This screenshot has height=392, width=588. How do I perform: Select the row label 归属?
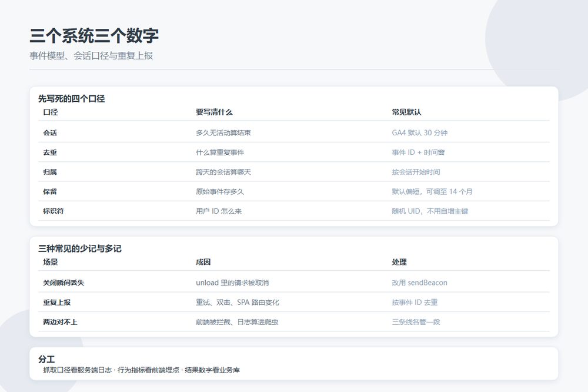(50, 172)
